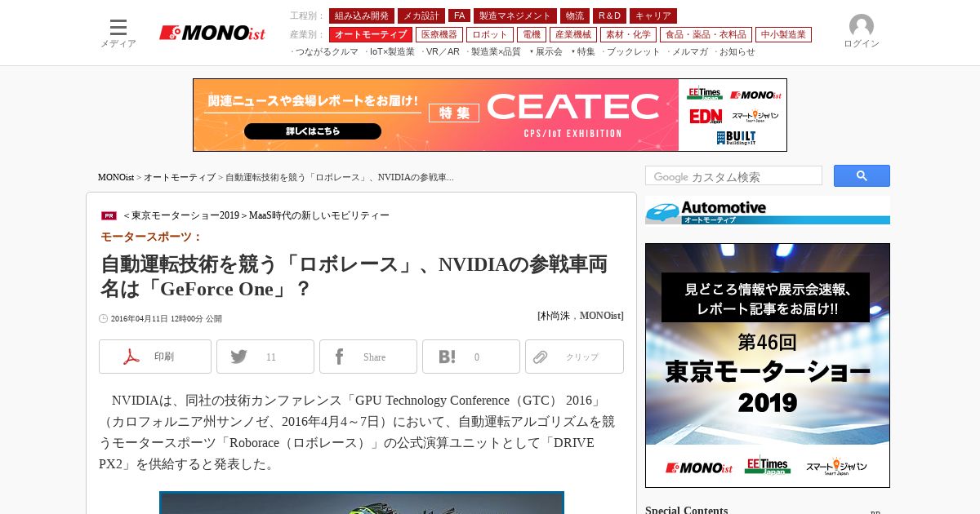Expand 展示会 dropdown

[x=547, y=51]
